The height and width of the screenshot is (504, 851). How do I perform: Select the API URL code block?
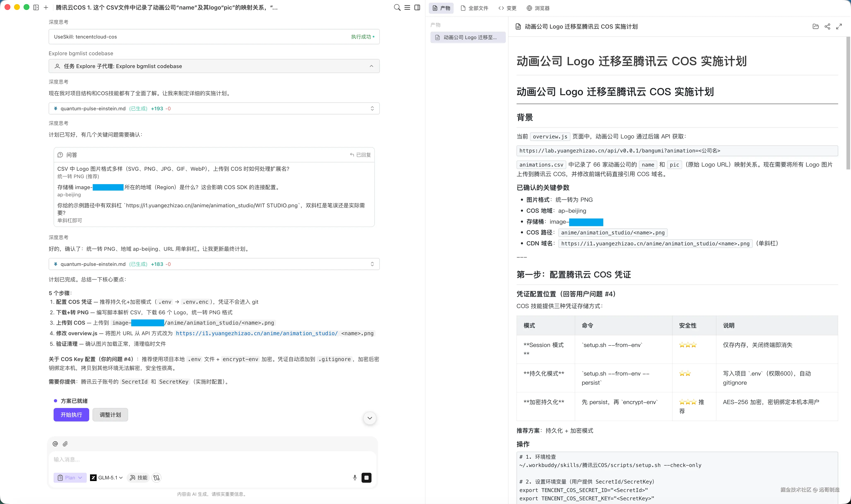[677, 151]
